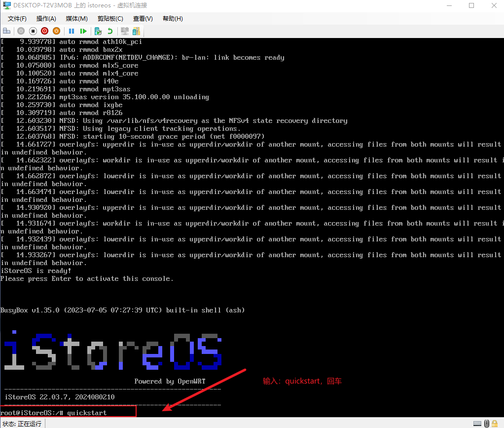Open the 剪贴板(C) menu

(109, 18)
